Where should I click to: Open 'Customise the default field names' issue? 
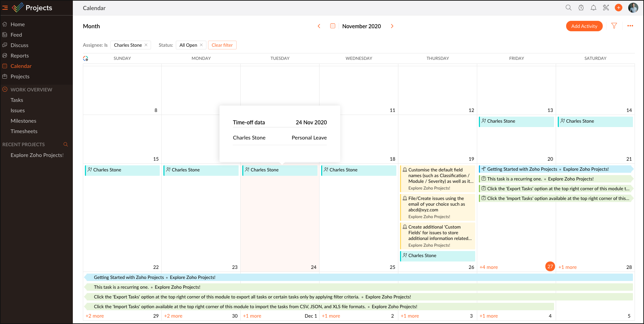click(x=438, y=178)
